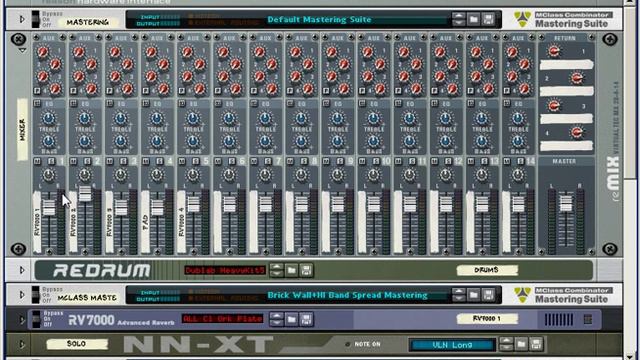
Task: Save the Default Mastering Suite patch
Action: (488, 19)
